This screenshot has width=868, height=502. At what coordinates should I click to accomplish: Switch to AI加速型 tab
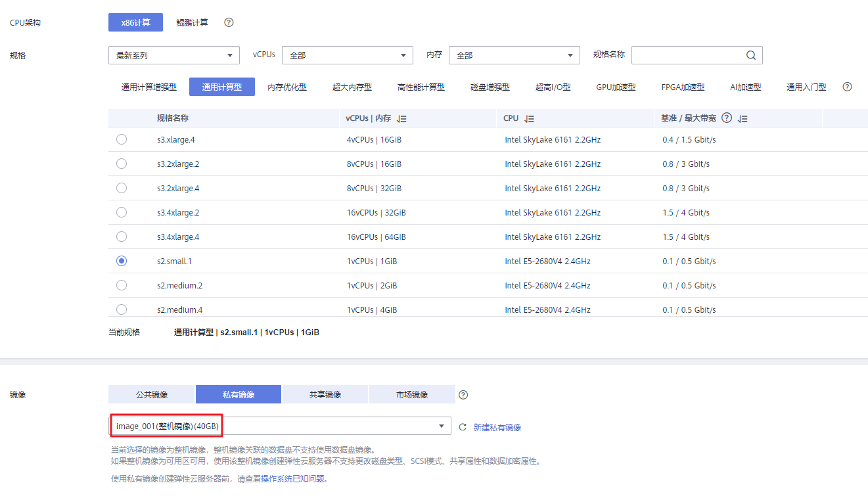coord(746,87)
